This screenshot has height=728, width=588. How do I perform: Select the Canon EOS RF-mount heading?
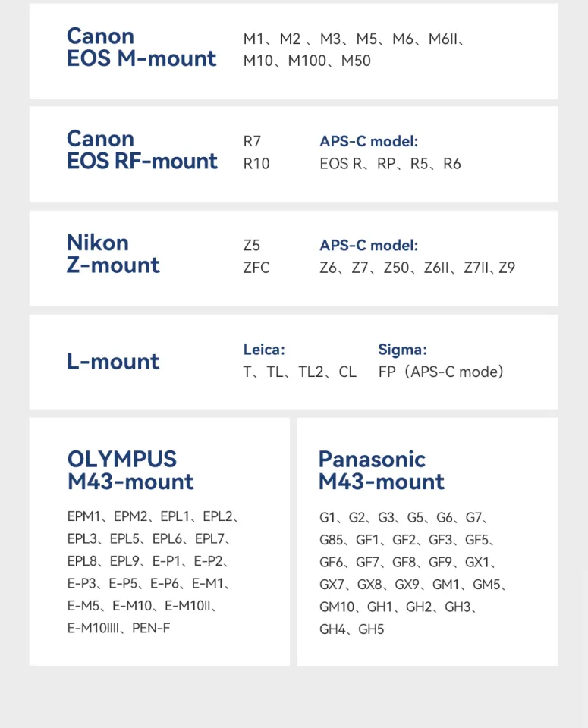(142, 150)
